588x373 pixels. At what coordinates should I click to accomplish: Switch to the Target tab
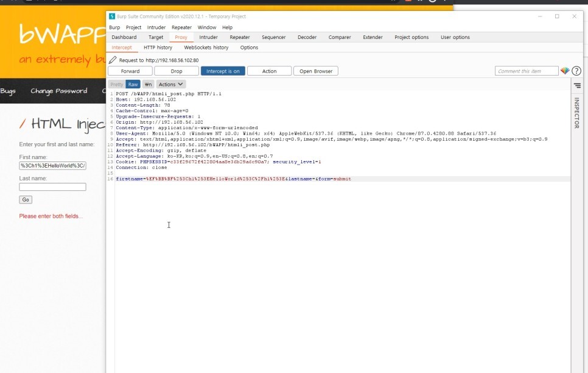pyautogui.click(x=156, y=37)
